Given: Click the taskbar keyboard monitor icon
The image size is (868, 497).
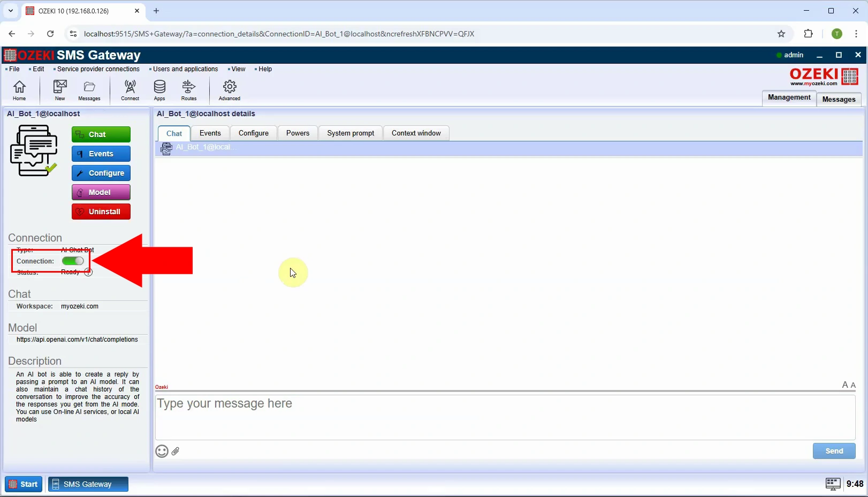Looking at the screenshot, I should (833, 484).
